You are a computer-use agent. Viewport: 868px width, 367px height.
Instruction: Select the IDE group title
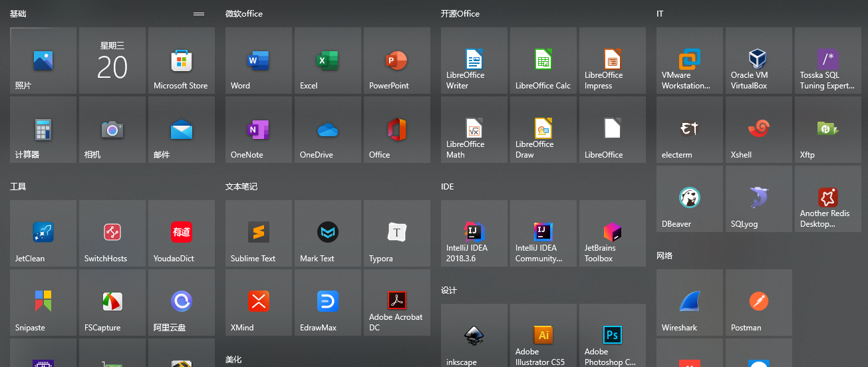[x=448, y=187]
